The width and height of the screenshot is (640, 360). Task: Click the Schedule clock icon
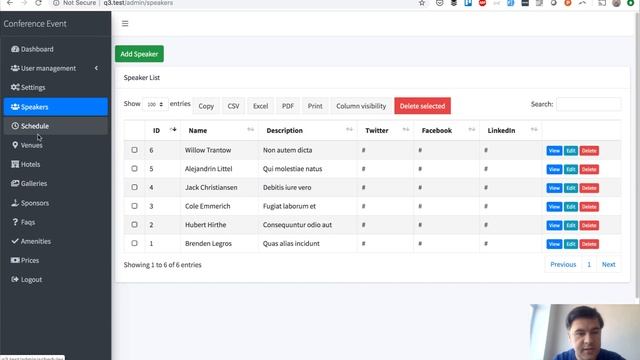15,126
